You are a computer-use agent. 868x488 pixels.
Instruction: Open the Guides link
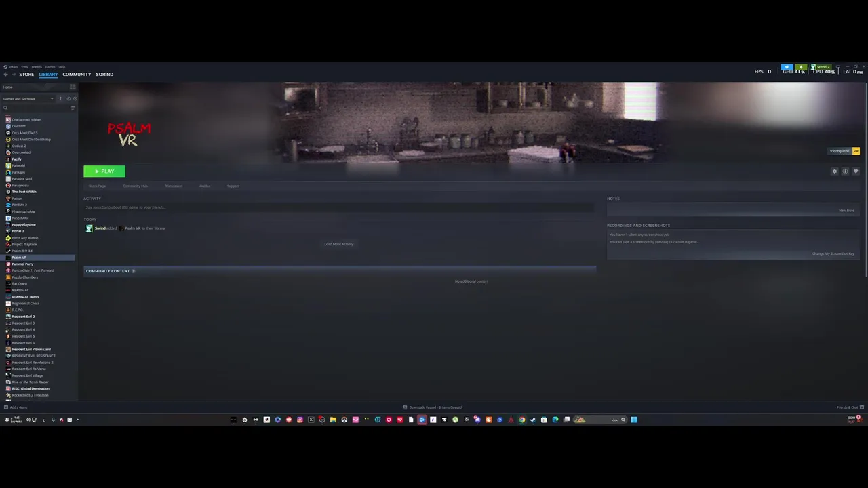click(205, 186)
